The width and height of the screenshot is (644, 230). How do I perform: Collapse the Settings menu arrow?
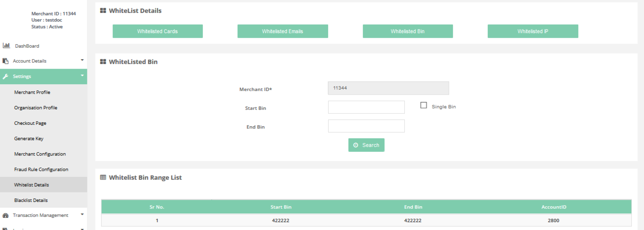tap(82, 76)
